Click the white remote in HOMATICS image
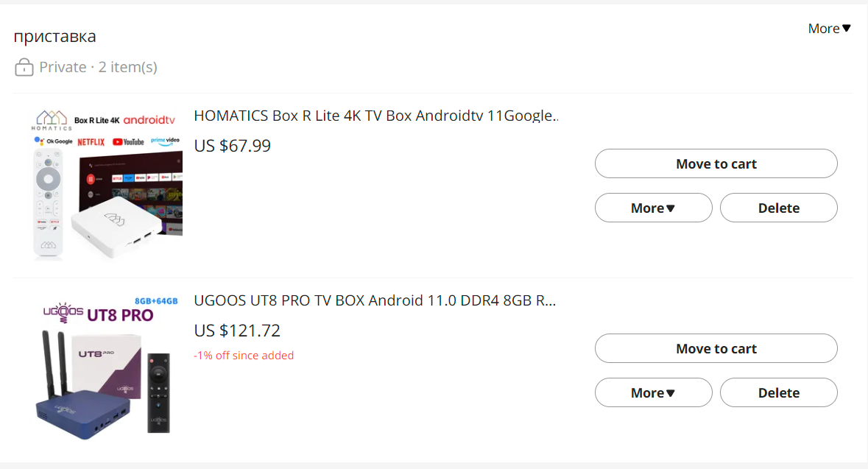This screenshot has height=469, width=868. pos(49,202)
